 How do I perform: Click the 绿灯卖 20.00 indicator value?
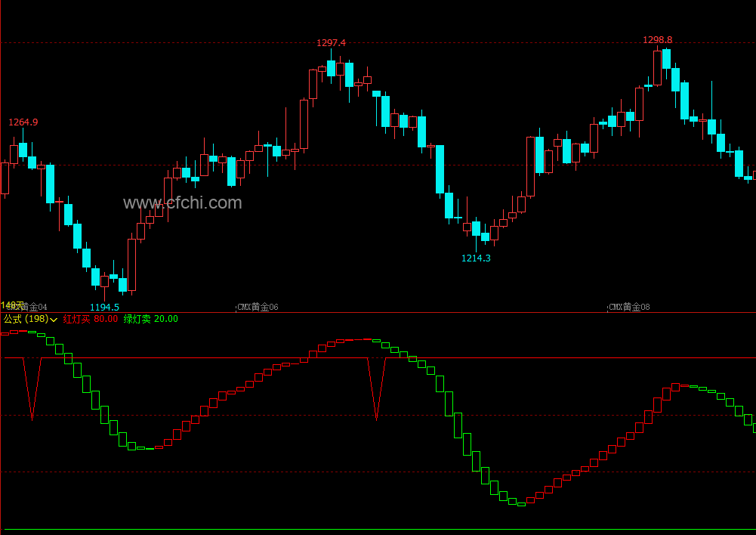click(x=150, y=319)
